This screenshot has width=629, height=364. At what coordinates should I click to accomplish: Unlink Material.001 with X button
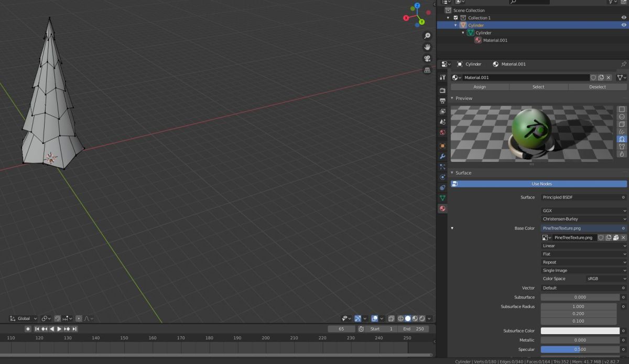click(609, 78)
